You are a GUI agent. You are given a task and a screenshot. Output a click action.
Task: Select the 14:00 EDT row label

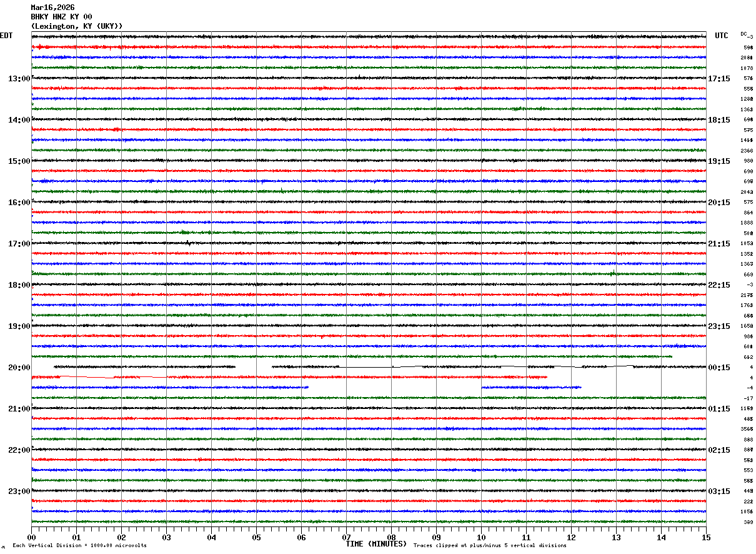[x=19, y=120]
